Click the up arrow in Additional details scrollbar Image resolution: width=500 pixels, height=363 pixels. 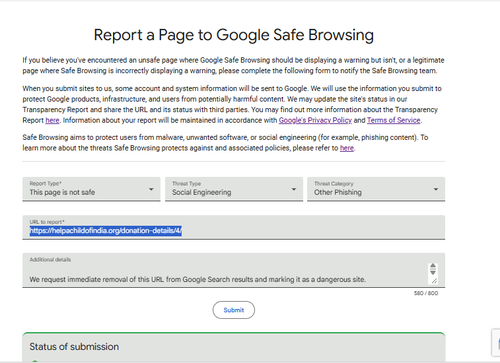(x=433, y=266)
